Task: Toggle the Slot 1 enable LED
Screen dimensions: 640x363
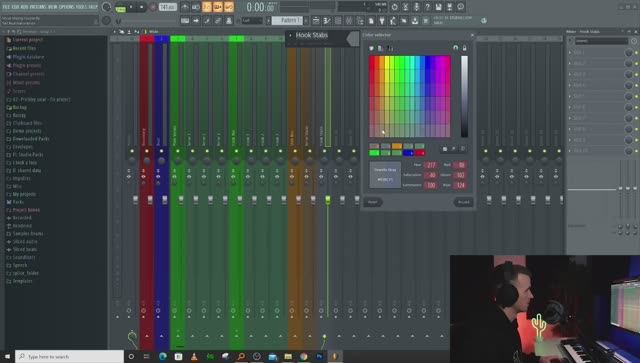Action: click(636, 53)
